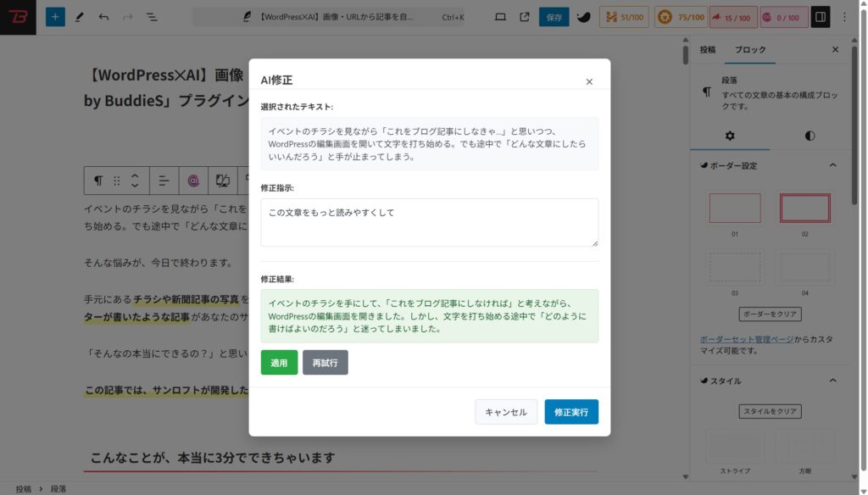Select the pencil edit tool in top bar
868x495 pixels.
[79, 17]
